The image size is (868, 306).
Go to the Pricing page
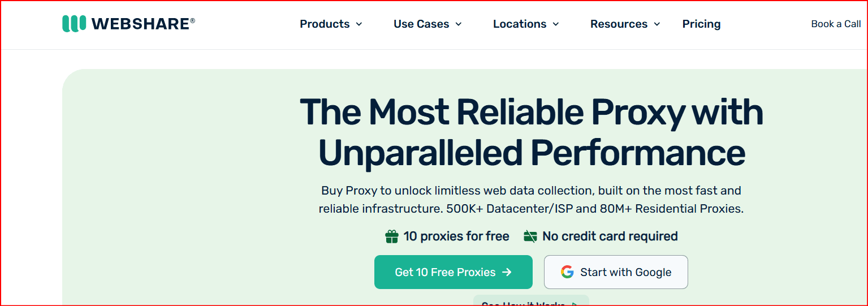pyautogui.click(x=701, y=24)
